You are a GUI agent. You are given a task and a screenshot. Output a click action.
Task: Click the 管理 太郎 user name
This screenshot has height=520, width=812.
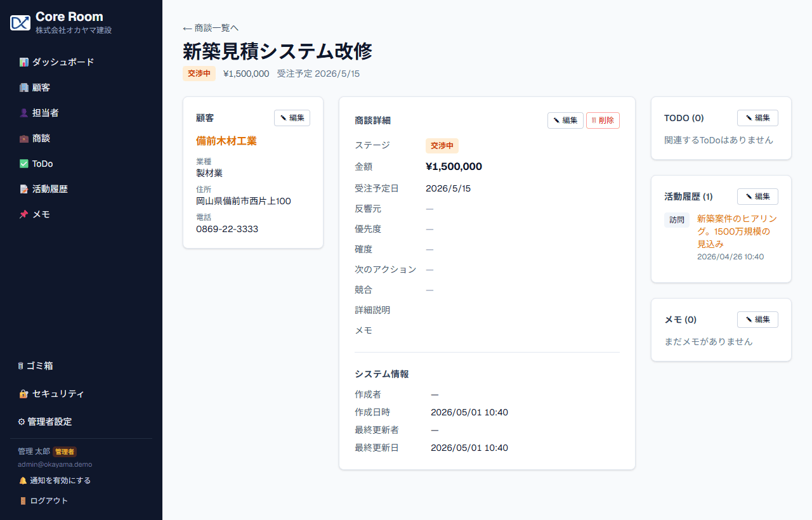34,452
